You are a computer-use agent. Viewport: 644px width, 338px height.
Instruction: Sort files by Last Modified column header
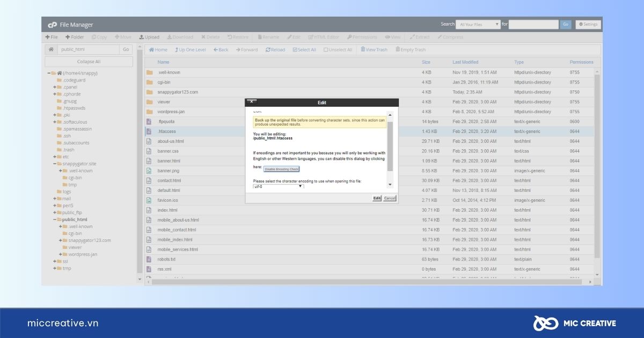pos(465,62)
